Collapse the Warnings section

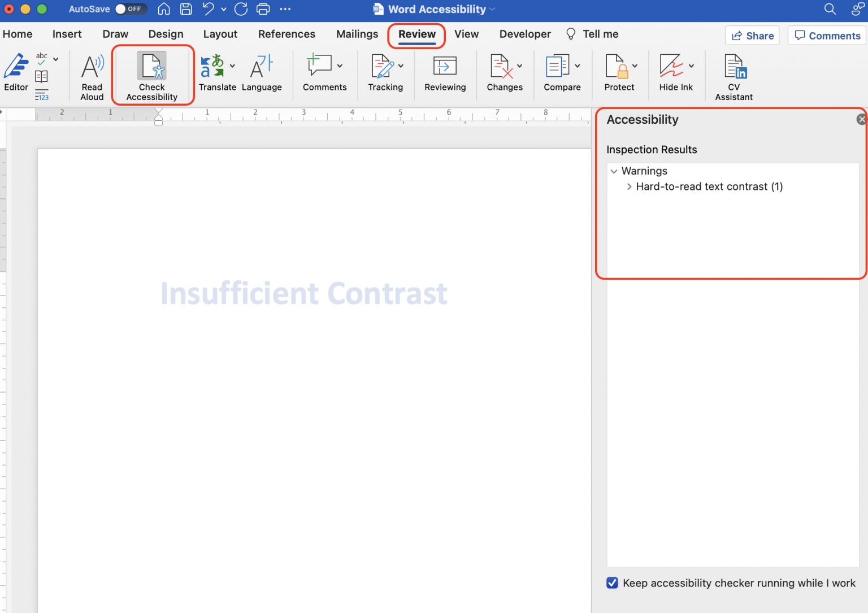point(614,171)
